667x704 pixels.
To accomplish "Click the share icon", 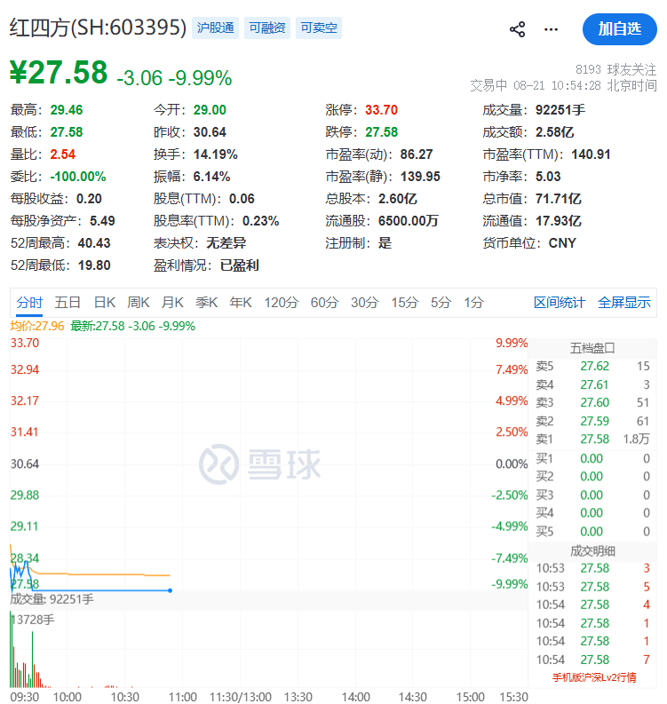I will pos(517,30).
